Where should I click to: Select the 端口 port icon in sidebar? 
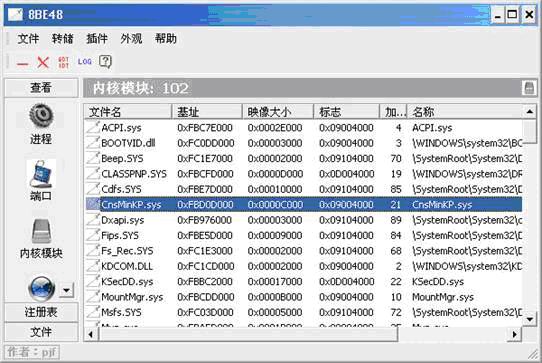41,174
